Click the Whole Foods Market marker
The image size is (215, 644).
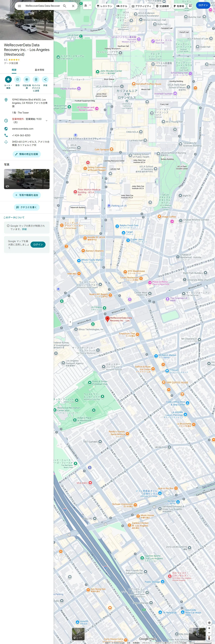(79, 260)
